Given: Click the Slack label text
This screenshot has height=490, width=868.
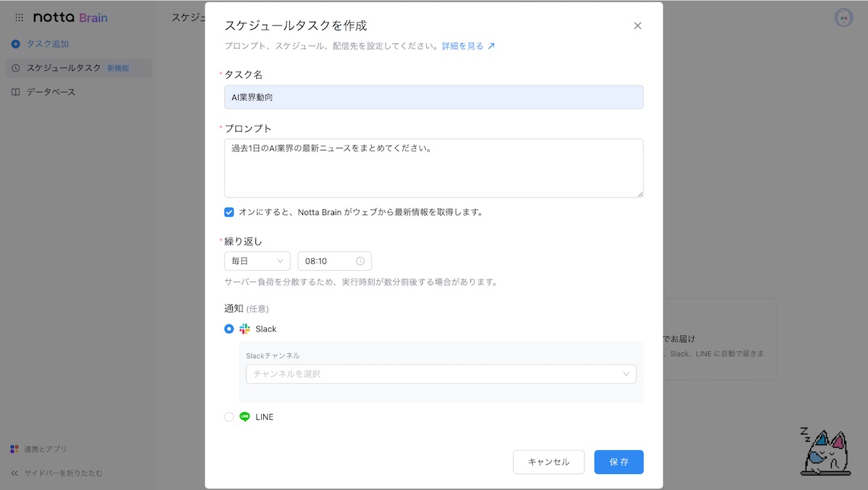Looking at the screenshot, I should click(x=266, y=329).
